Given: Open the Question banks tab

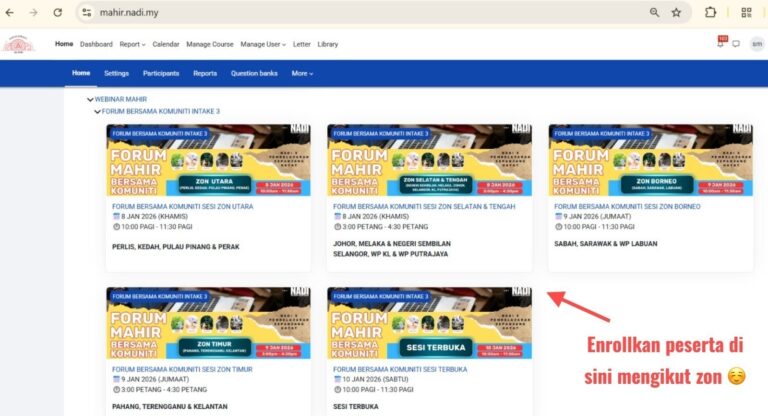Looking at the screenshot, I should 254,73.
